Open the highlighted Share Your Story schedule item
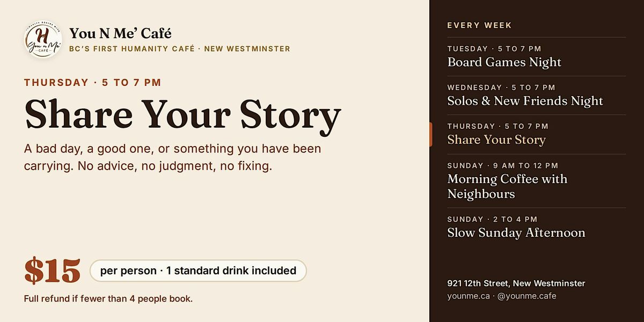Screen dimensions: 644x322 (536, 134)
